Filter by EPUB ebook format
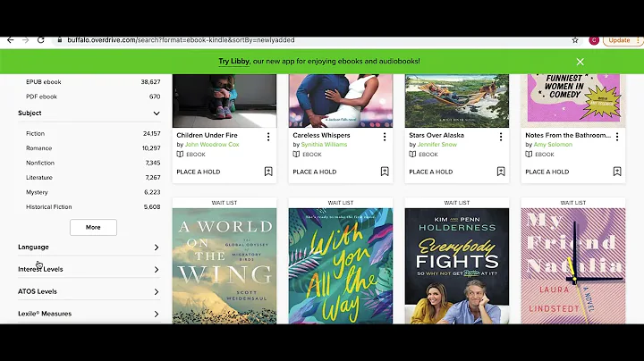Screen dimensions: 644x361 point(44,81)
